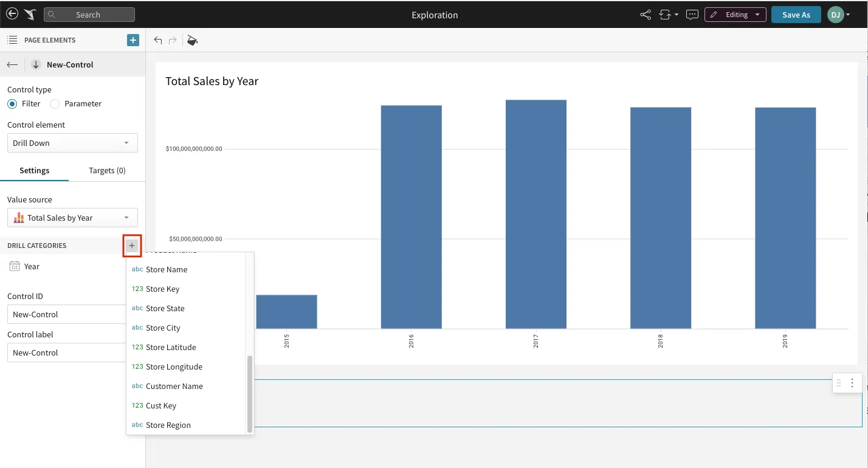Choose Store Name from the list
The image size is (868, 468).
186,269
